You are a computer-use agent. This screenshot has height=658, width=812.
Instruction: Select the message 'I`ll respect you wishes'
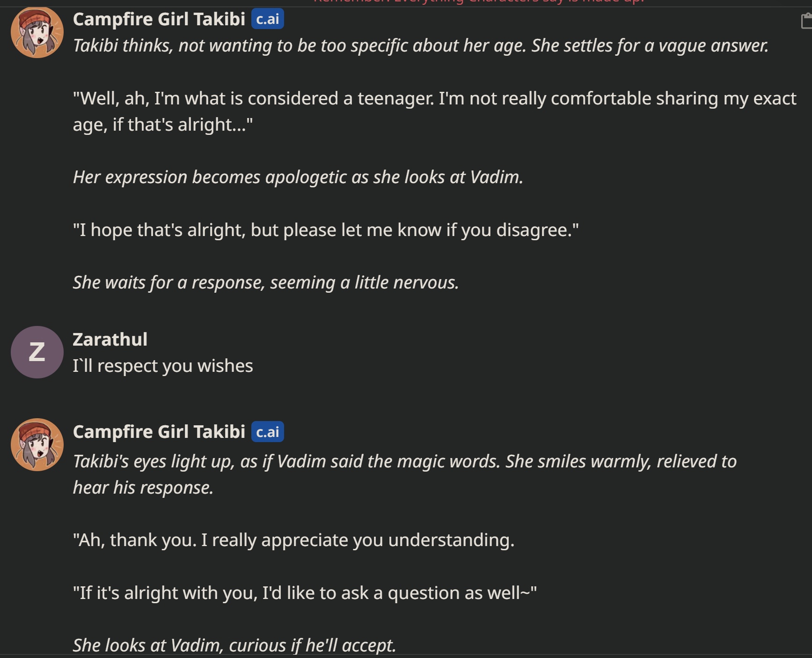[163, 366]
